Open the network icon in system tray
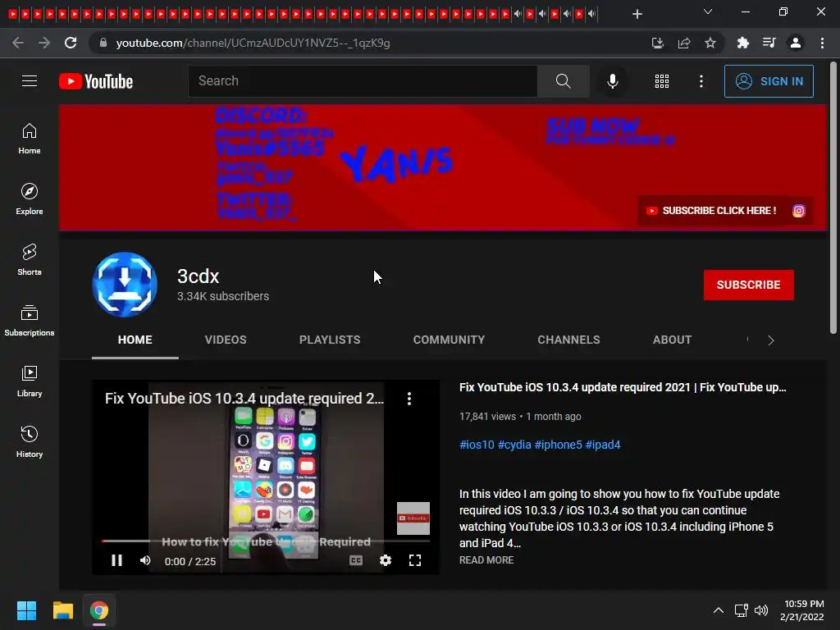Image resolution: width=840 pixels, height=630 pixels. pyautogui.click(x=742, y=610)
